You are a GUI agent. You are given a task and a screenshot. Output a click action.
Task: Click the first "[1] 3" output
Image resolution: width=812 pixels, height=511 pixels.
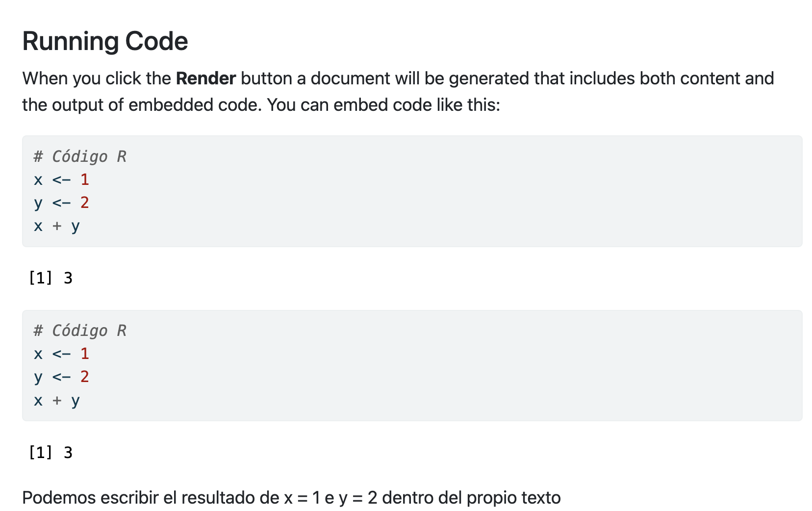pos(51,278)
